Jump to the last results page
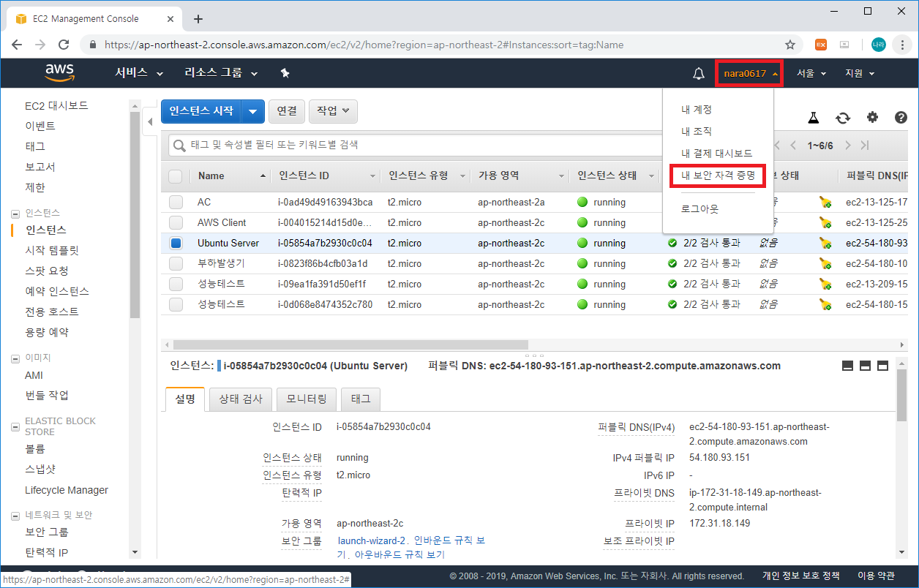 click(865, 146)
